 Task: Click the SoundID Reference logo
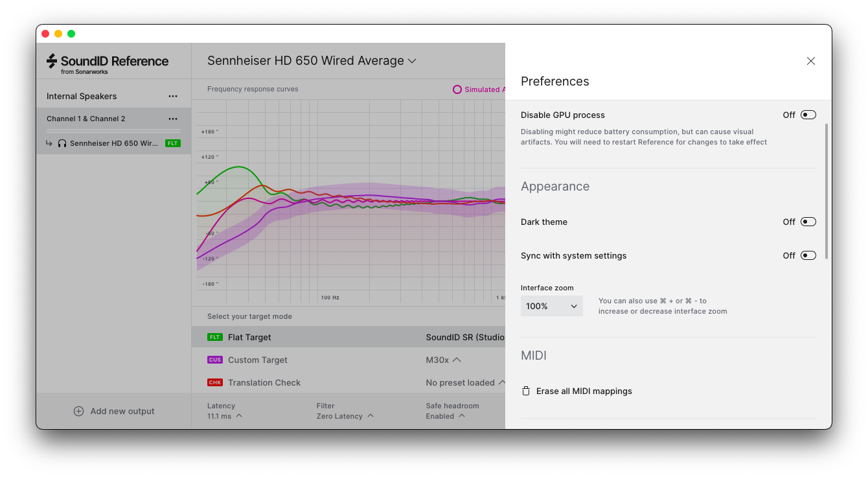tap(108, 64)
